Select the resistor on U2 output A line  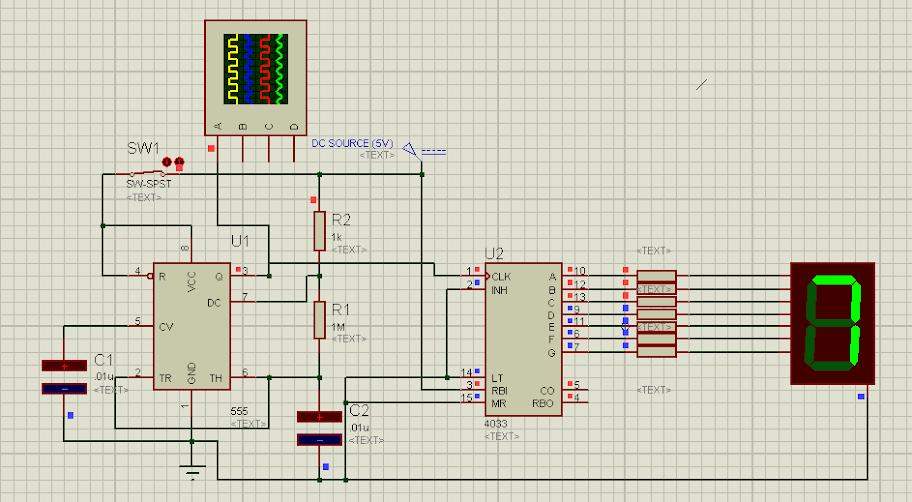(x=657, y=276)
